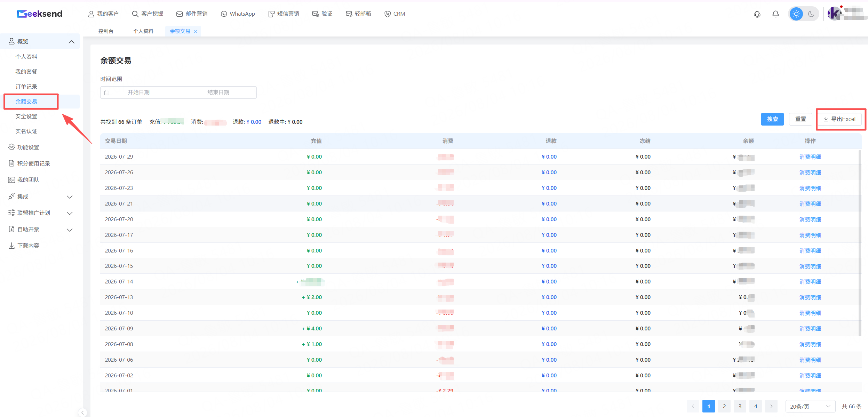
Task: Click the 重置 button
Action: click(x=801, y=119)
